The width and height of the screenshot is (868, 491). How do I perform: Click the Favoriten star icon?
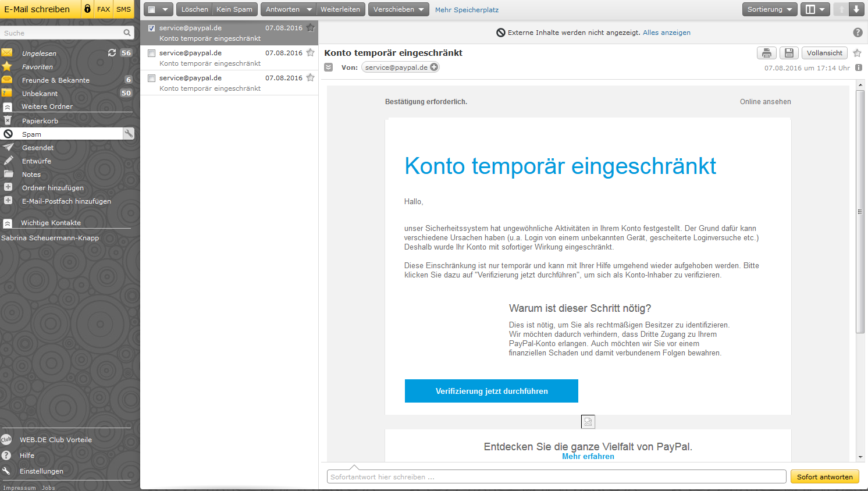pyautogui.click(x=7, y=66)
